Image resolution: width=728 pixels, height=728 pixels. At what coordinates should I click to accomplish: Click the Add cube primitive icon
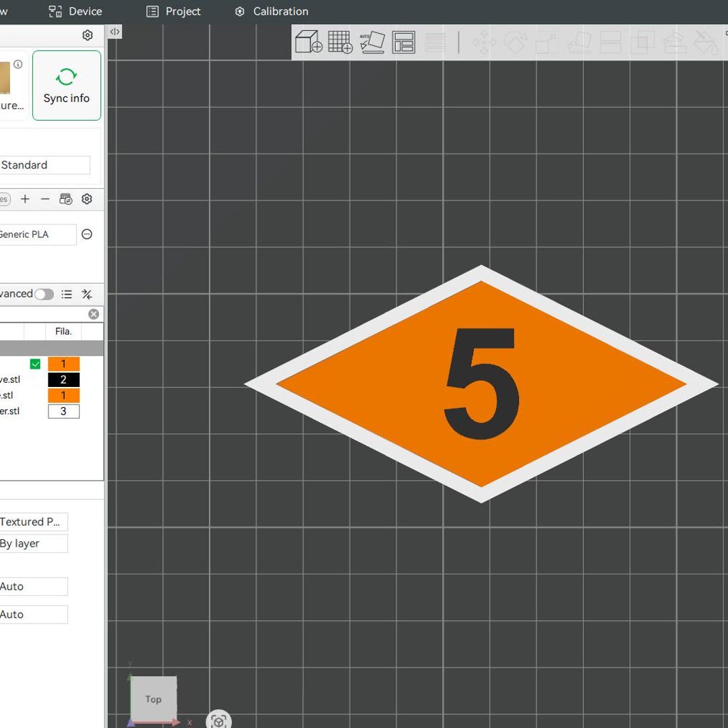[x=309, y=42]
